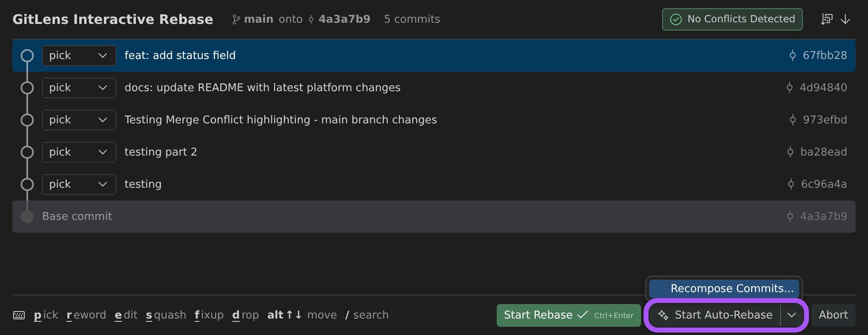
Task: Select 'docs: update README with latest platform changes'
Action: click(262, 87)
